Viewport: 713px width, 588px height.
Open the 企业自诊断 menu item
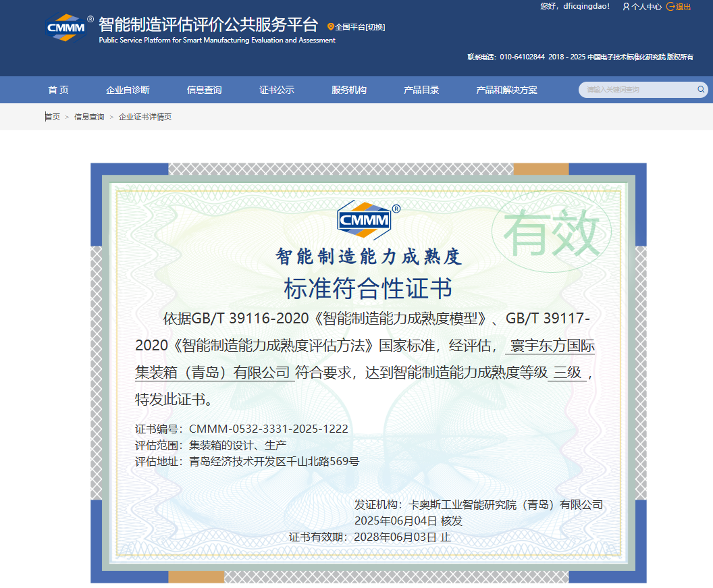(128, 90)
